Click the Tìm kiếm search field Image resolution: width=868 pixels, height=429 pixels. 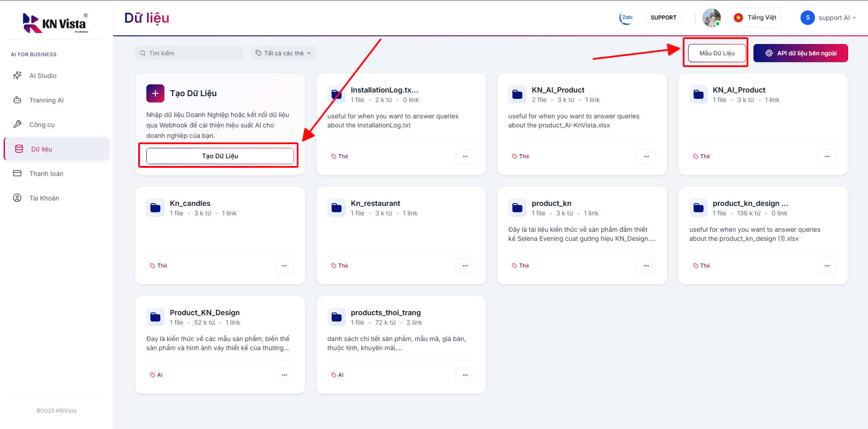pyautogui.click(x=189, y=53)
